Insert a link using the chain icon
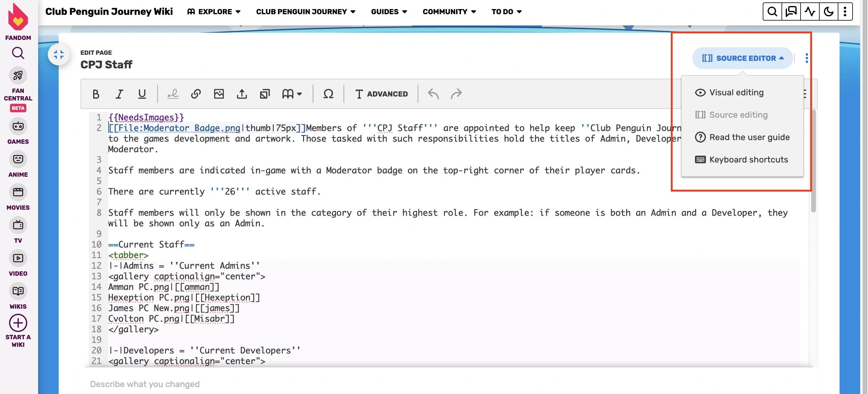Screen dimensions: 868x394 (196, 94)
